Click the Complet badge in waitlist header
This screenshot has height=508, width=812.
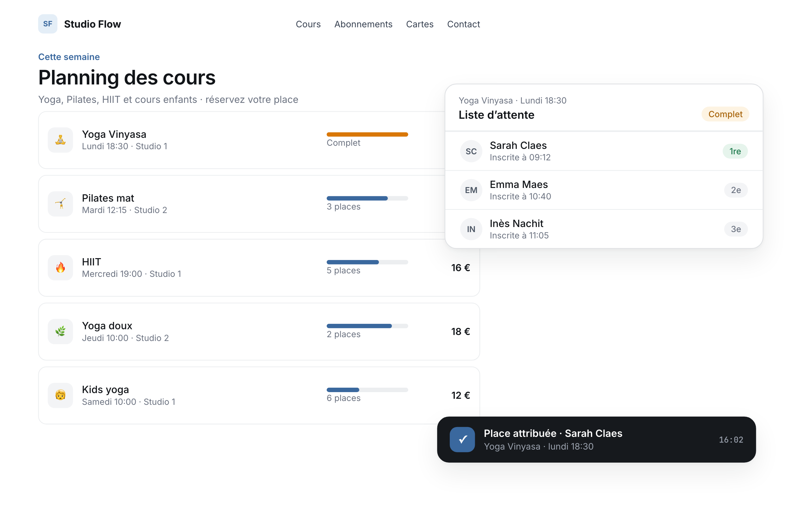[x=725, y=114]
